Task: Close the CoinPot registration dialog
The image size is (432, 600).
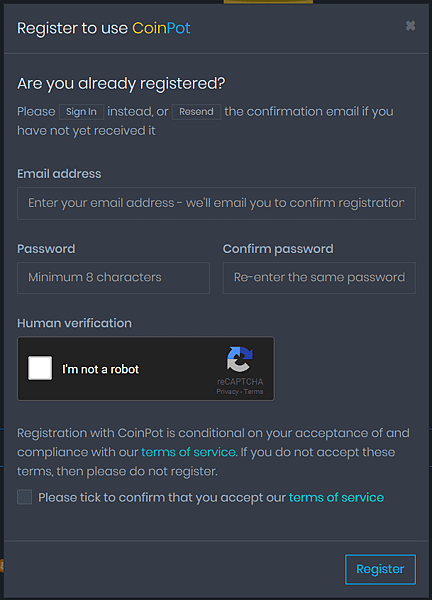Action: coord(410,26)
